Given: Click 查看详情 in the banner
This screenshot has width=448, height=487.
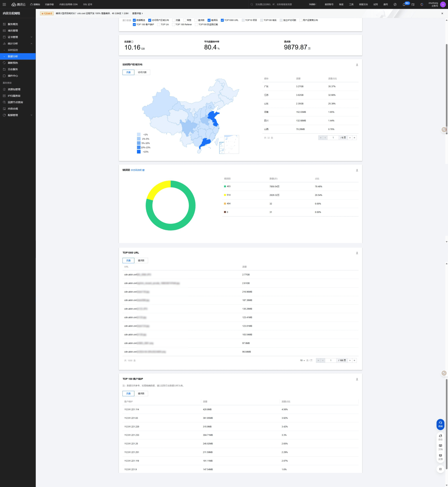Looking at the screenshot, I should click(x=137, y=14).
